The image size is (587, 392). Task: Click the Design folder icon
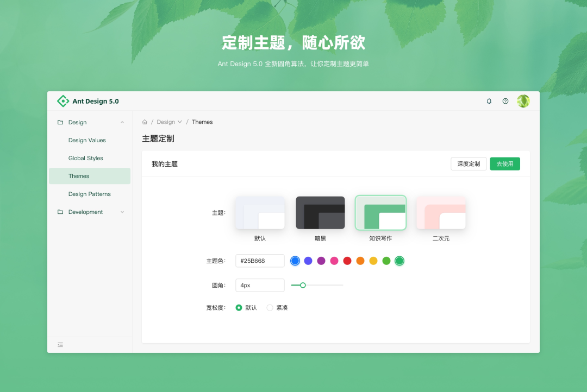[x=60, y=122]
